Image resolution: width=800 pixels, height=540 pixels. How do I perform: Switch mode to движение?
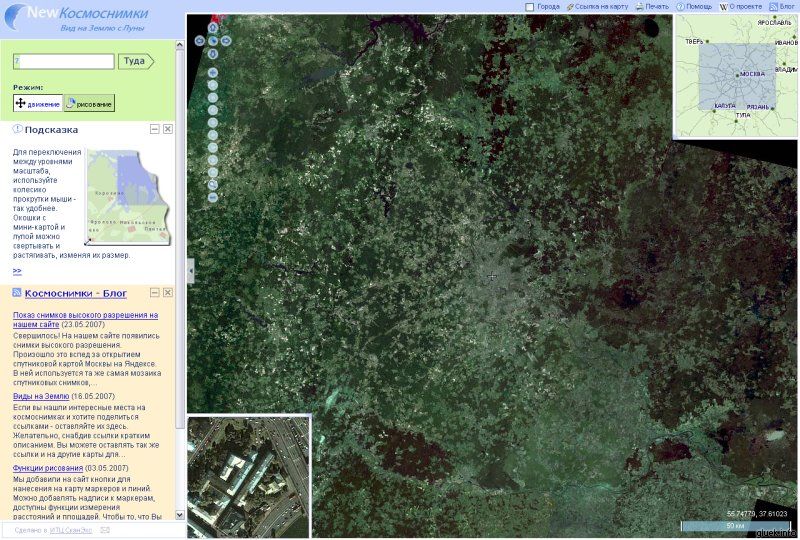37,103
